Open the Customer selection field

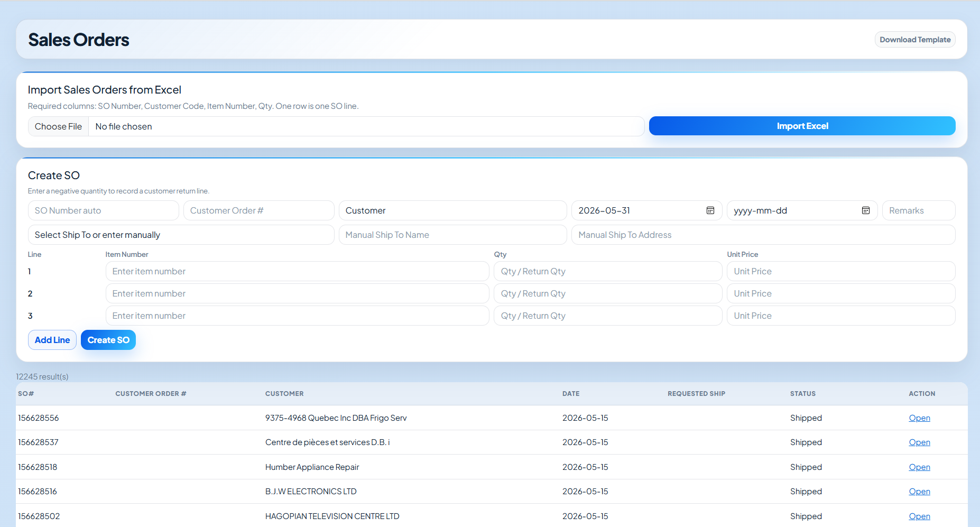[x=453, y=210]
